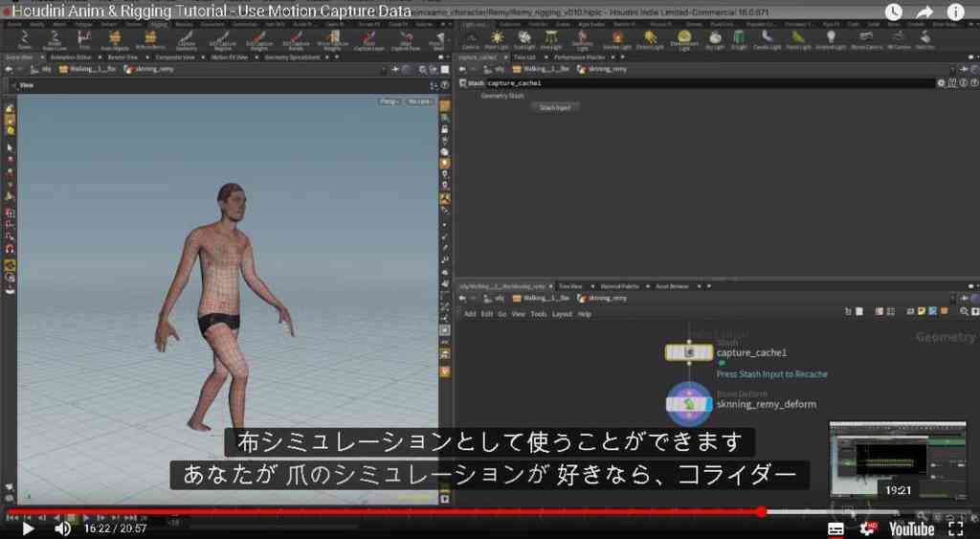This screenshot has height=539, width=980.
Task: Select the capture_cache1 node
Action: click(x=689, y=352)
